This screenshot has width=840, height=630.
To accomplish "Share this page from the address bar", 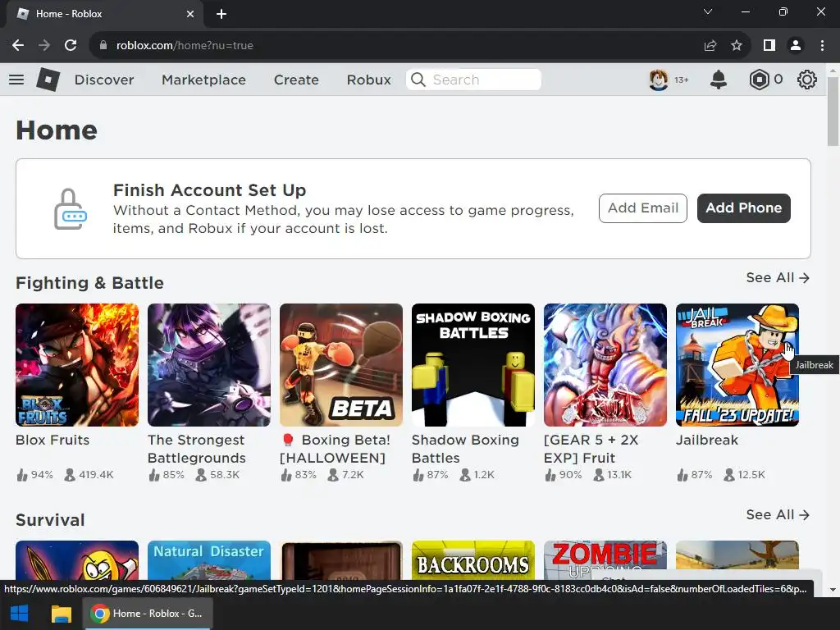I will pyautogui.click(x=710, y=46).
